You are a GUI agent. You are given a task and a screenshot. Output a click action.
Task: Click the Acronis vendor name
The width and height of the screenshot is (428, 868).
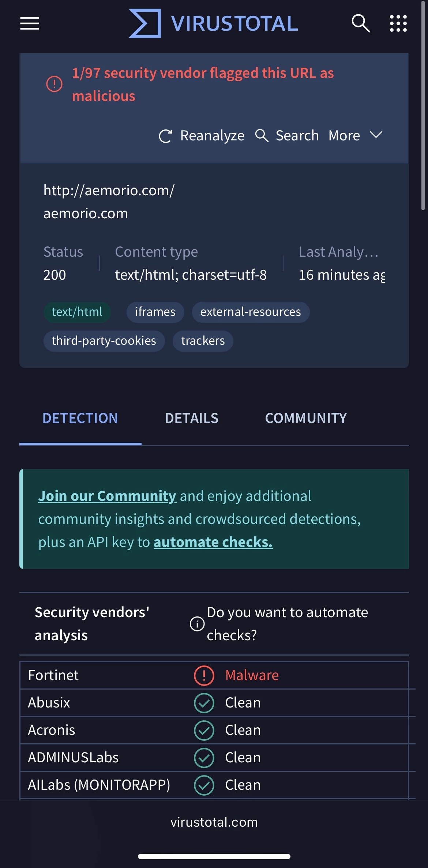pos(52,730)
